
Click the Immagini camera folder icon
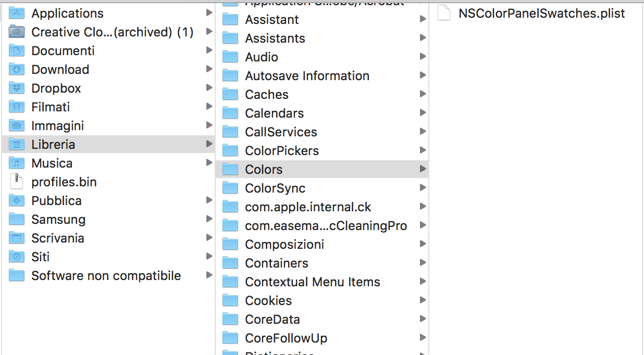tap(17, 126)
